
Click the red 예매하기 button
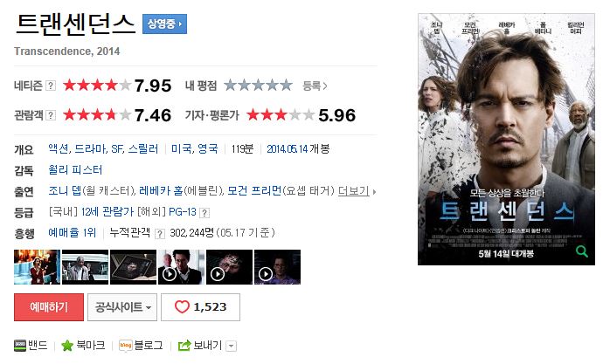49,307
